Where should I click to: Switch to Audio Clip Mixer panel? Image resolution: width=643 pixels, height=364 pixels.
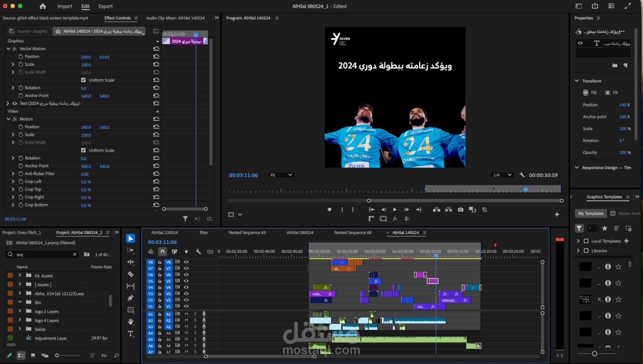(175, 18)
